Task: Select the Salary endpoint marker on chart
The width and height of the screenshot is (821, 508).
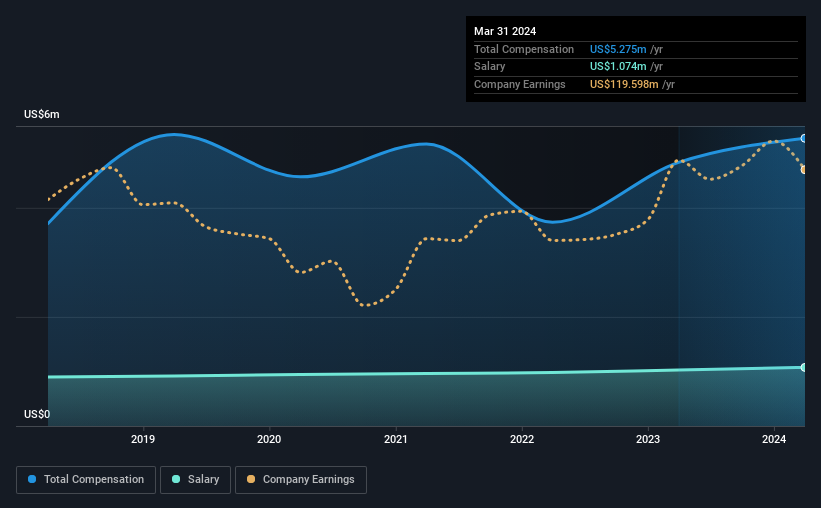Action: (803, 368)
